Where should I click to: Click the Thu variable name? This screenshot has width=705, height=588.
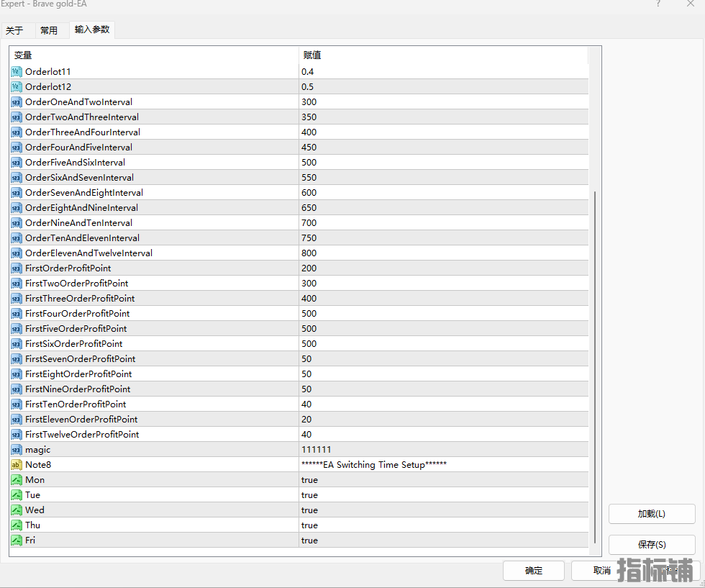point(33,525)
